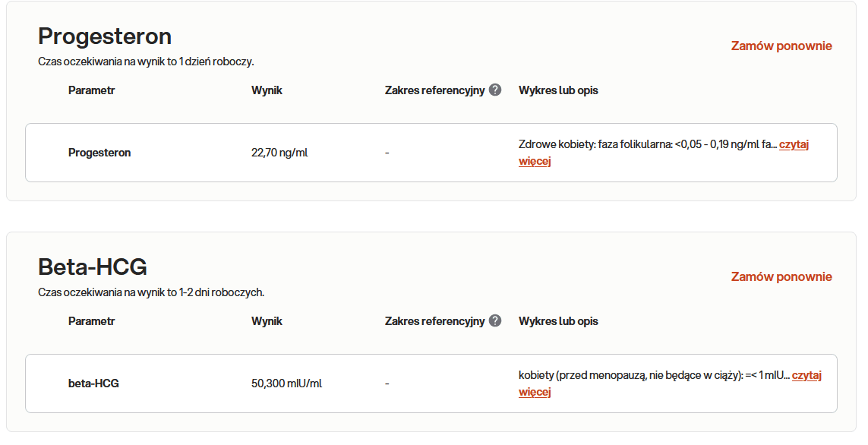
Task: Select the Progesteron parameter name in the result row
Action: (x=99, y=153)
